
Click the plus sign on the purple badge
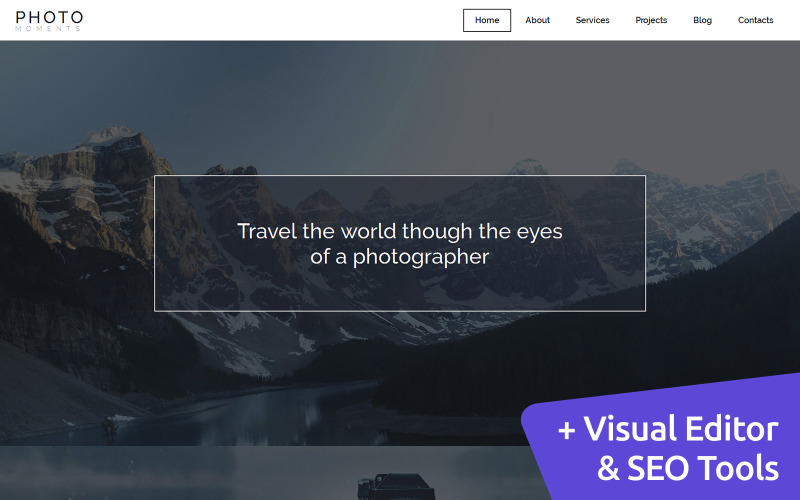[566, 430]
